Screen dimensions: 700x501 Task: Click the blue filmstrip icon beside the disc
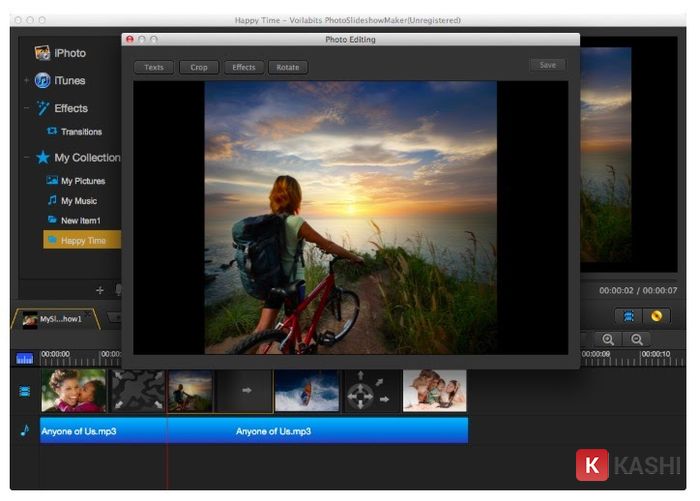629,315
